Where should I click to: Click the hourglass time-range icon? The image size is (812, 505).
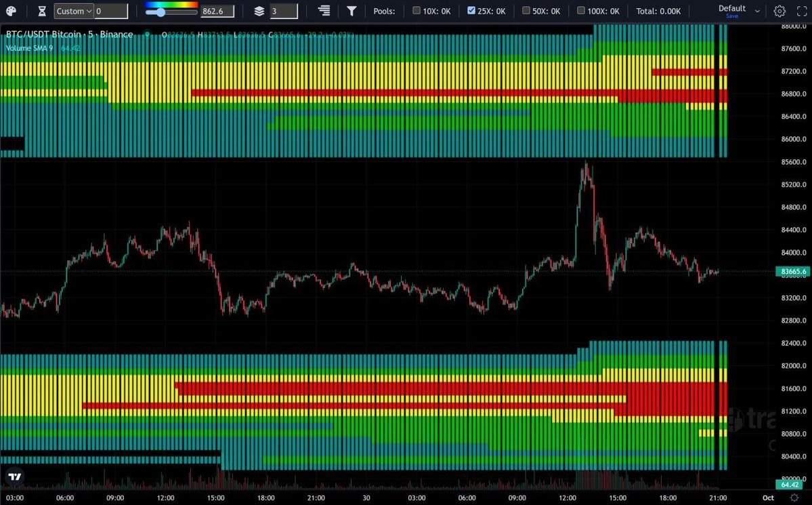pyautogui.click(x=42, y=11)
